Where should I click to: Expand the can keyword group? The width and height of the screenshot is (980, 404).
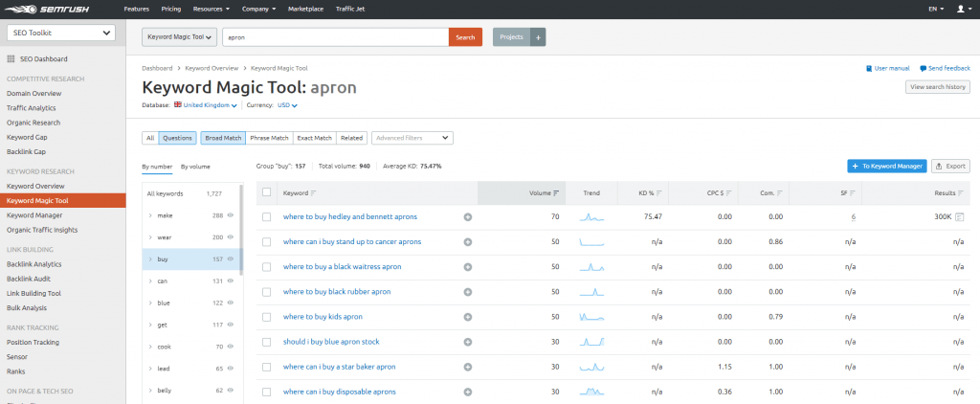tap(150, 281)
